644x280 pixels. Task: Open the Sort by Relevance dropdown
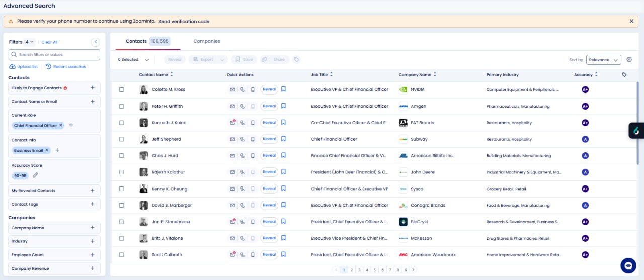click(603, 60)
